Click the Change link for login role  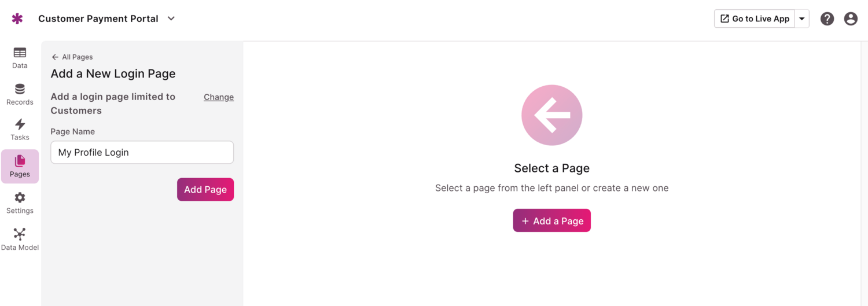click(x=219, y=97)
